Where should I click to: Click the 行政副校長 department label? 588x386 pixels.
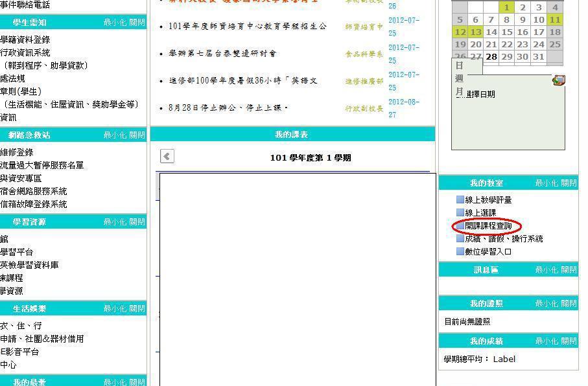[x=364, y=108]
